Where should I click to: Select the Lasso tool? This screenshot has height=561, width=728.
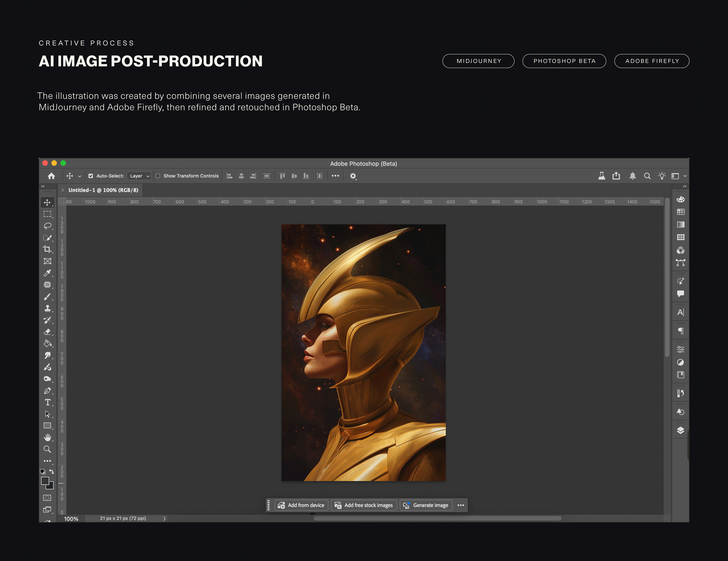coord(47,226)
